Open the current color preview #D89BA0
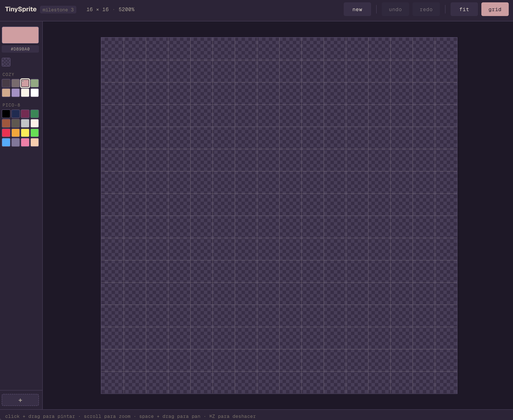 (x=20, y=35)
